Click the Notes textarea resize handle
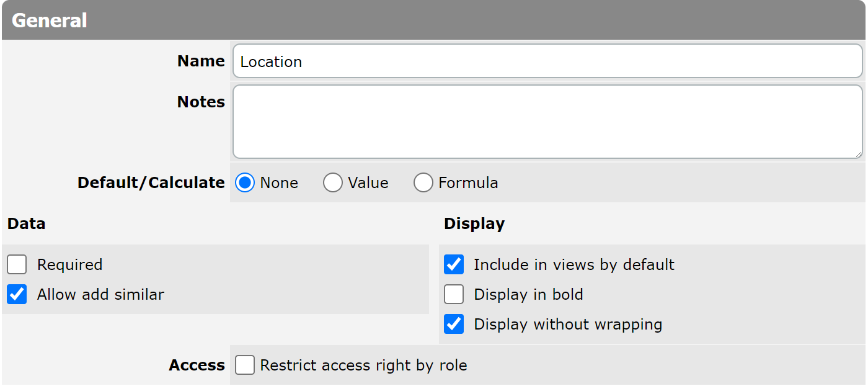The image size is (868, 386). tap(858, 154)
